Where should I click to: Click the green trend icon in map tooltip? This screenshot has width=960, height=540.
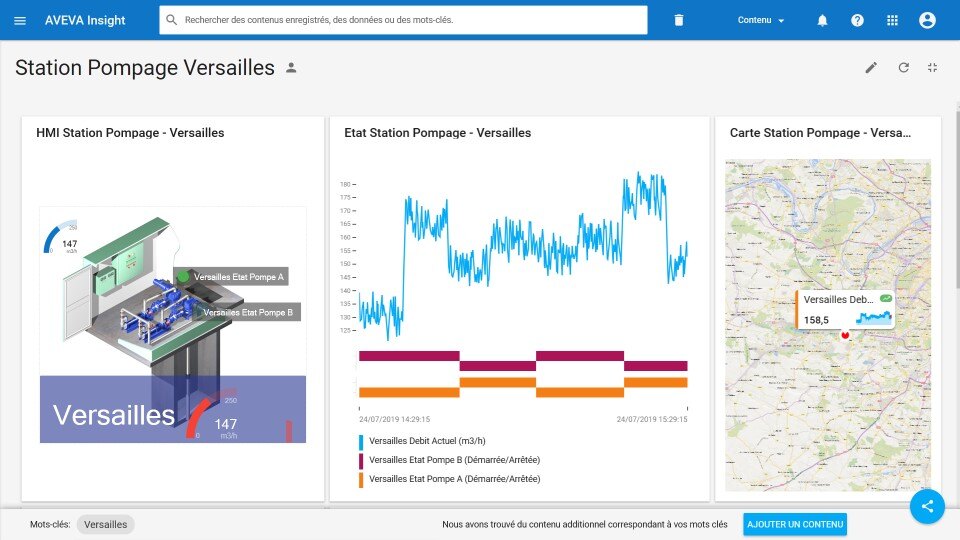click(886, 299)
